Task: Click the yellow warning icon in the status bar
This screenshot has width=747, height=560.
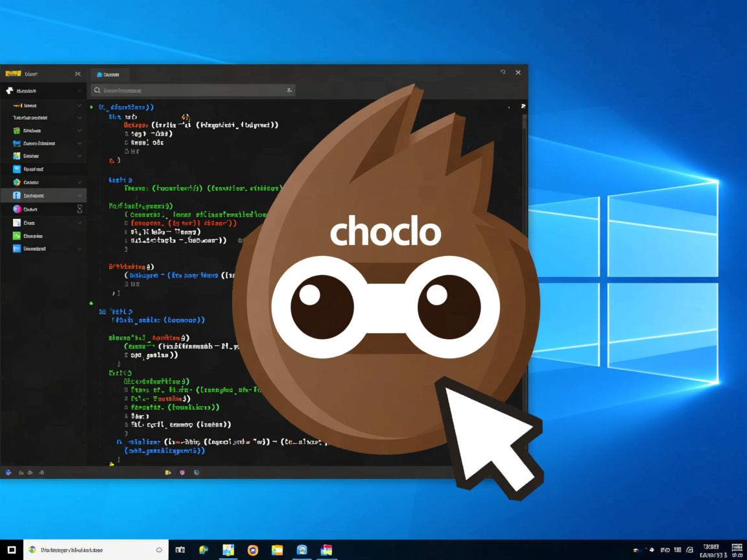Action: coord(168,472)
